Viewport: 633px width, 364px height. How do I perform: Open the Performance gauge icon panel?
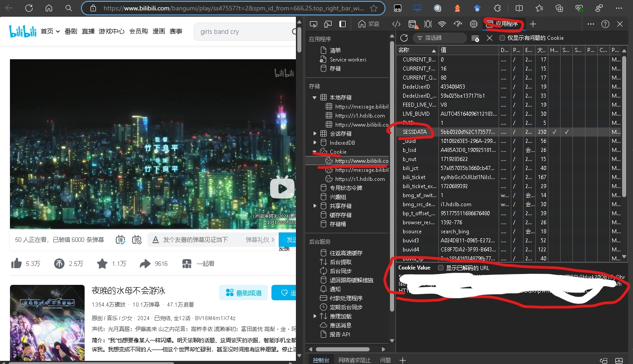pos(458,24)
